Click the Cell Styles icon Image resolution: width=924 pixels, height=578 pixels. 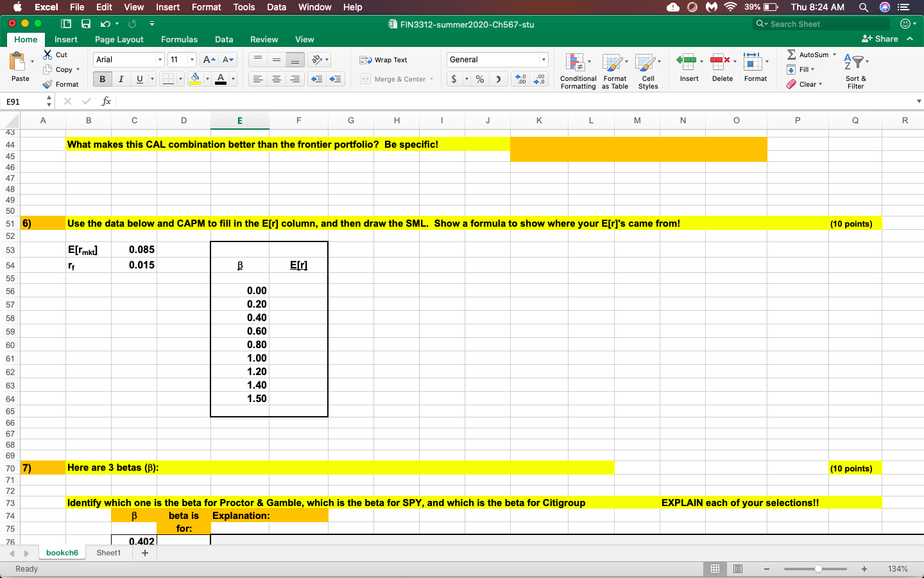(x=648, y=71)
